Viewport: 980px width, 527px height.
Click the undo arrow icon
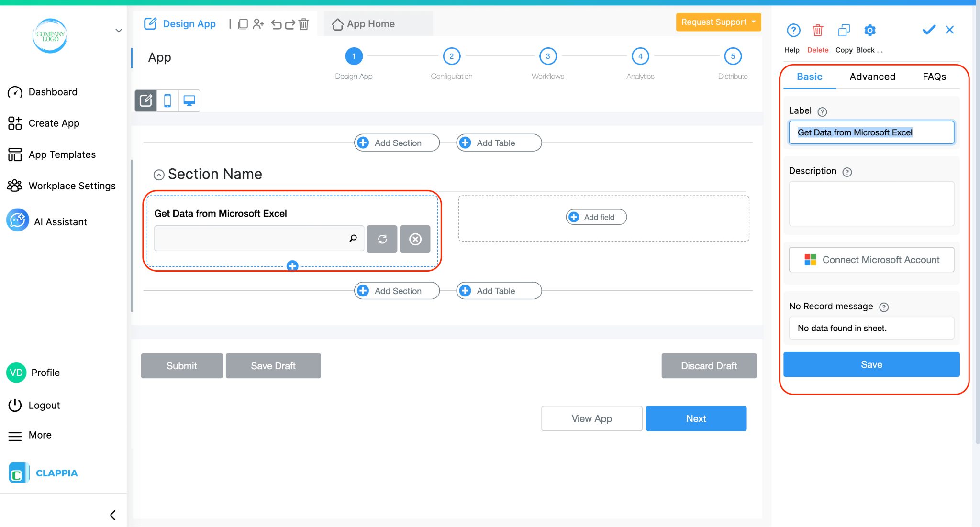276,24
